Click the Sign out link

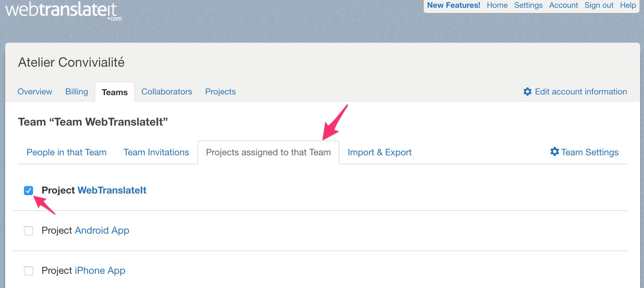(599, 5)
